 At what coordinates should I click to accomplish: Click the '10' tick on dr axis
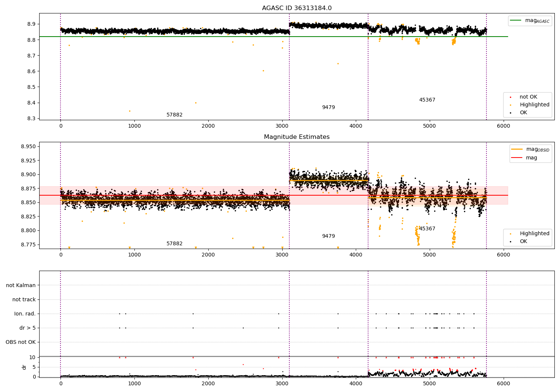[32, 357]
